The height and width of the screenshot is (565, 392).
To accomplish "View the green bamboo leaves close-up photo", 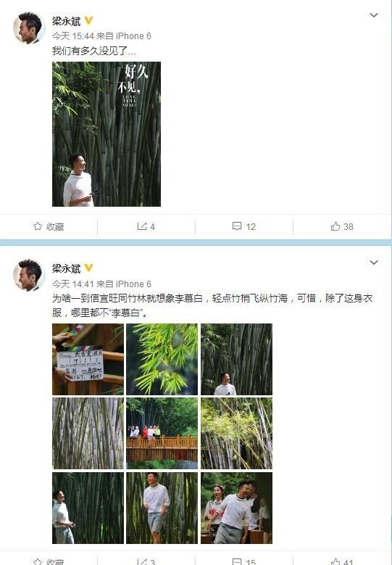I will point(162,359).
